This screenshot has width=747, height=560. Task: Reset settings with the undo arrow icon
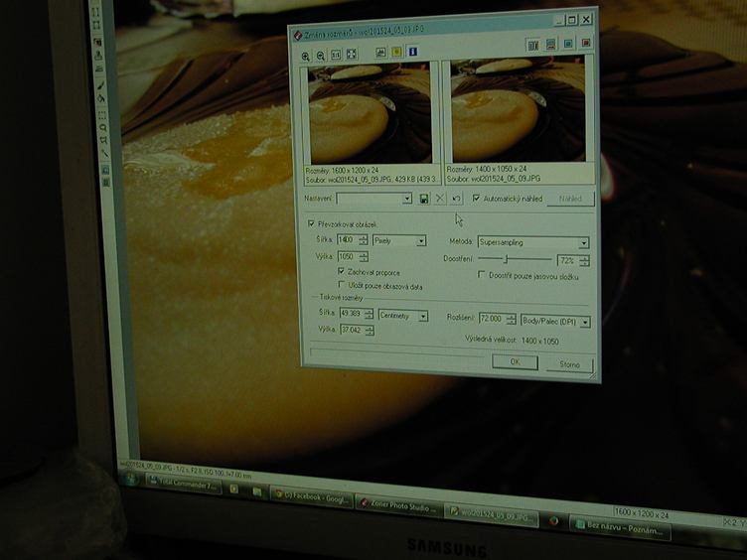point(456,199)
